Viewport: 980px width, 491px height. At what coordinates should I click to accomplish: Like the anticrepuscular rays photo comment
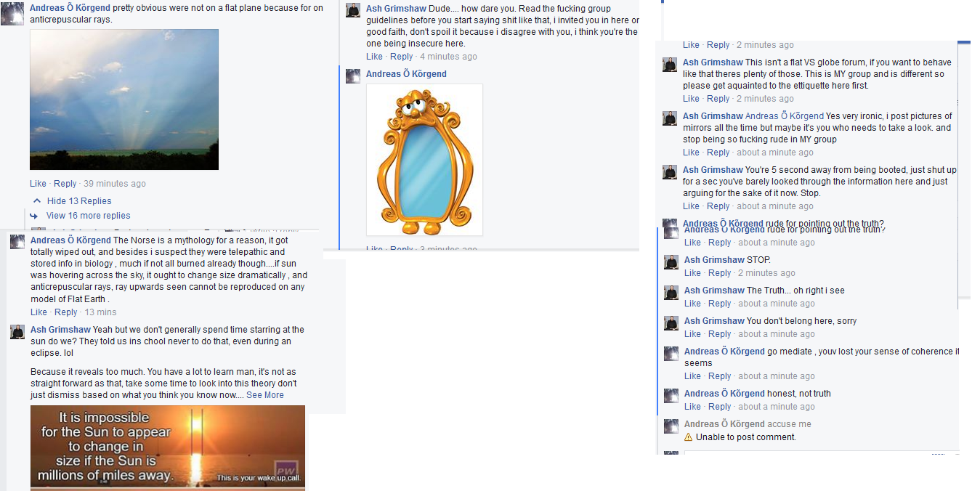(38, 184)
